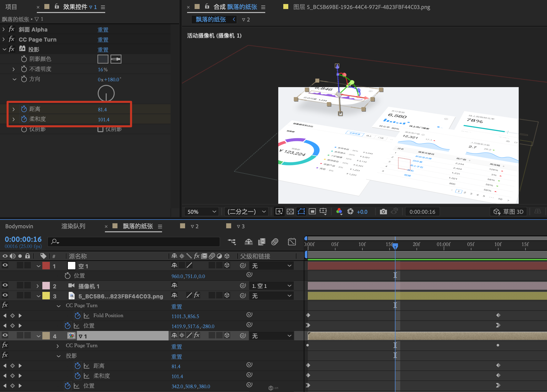Click the graph editor icon in timeline
Viewport: 547px width, 392px height.
pos(292,242)
